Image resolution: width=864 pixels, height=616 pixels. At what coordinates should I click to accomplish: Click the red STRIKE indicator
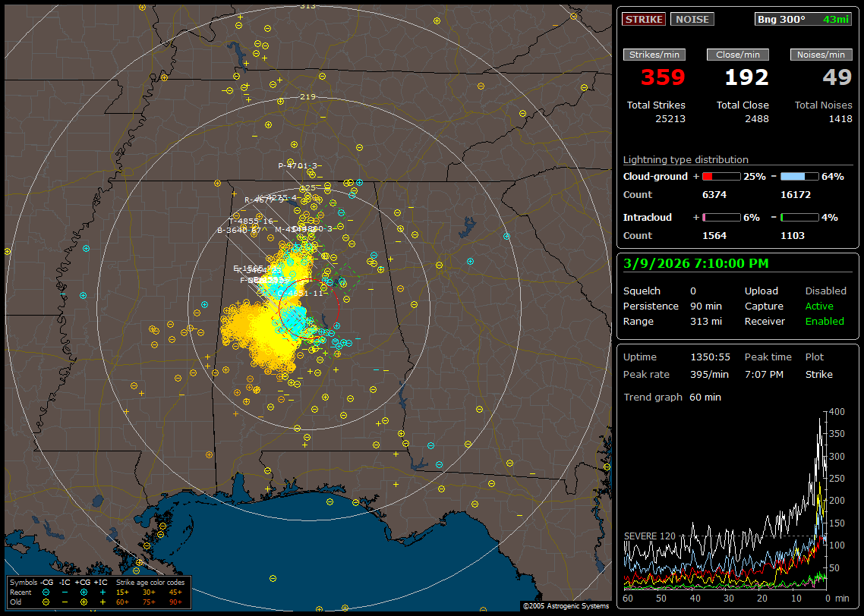[x=644, y=20]
